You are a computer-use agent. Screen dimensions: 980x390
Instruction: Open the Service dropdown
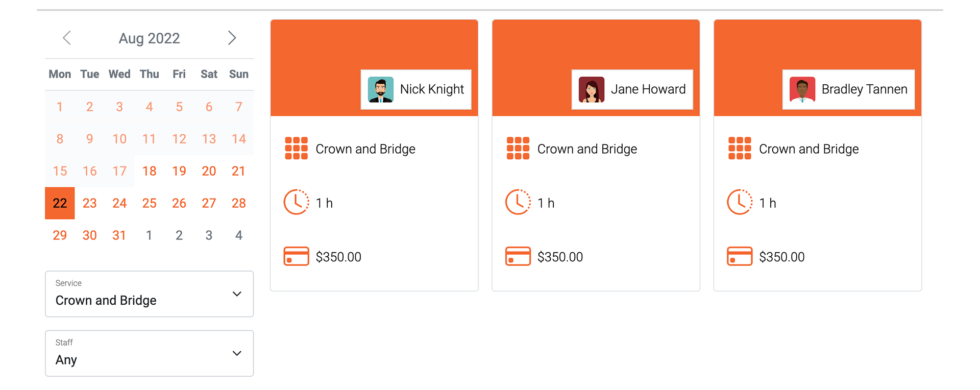click(149, 294)
